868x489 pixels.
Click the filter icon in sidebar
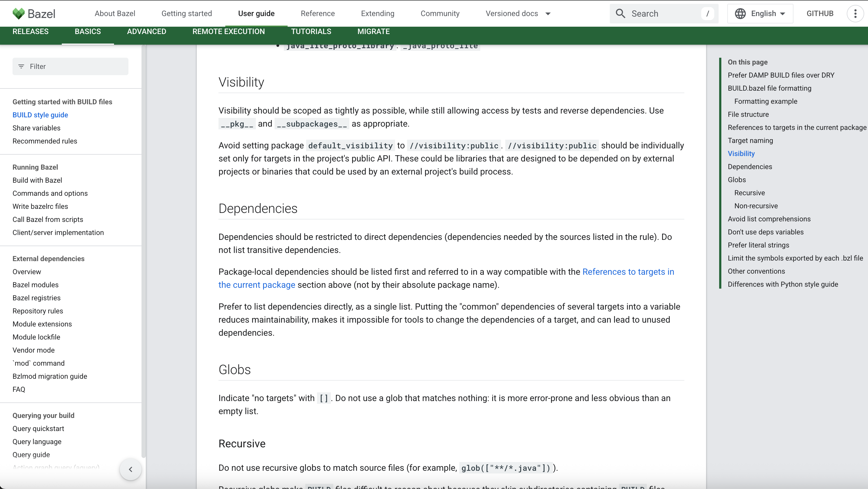point(21,66)
